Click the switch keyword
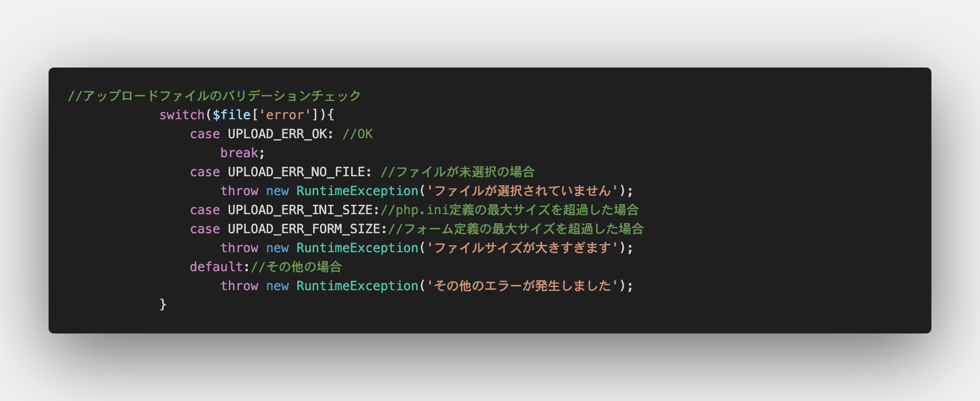 pyautogui.click(x=182, y=115)
